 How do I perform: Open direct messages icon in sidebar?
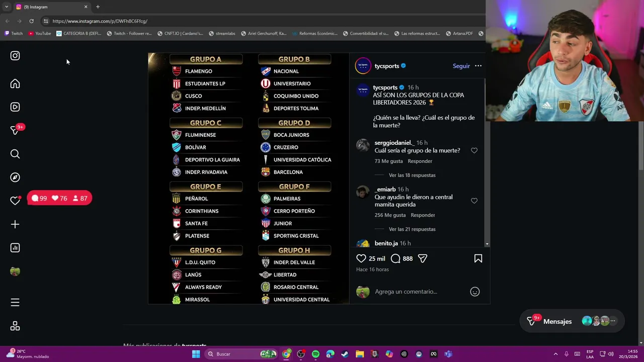click(x=15, y=130)
